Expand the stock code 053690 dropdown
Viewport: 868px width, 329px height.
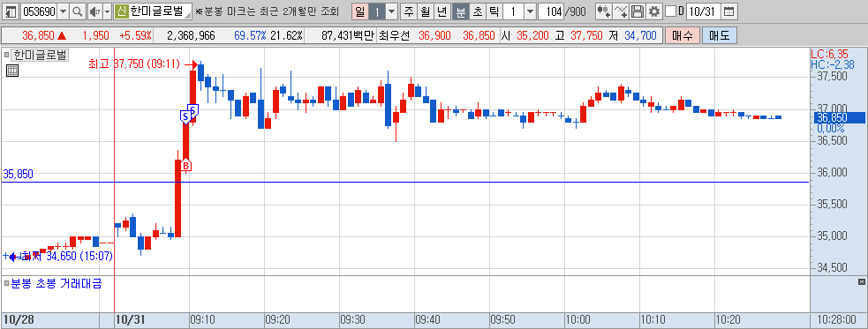click(63, 11)
